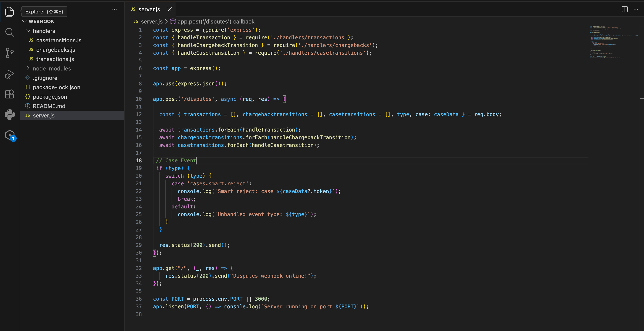This screenshot has width=644, height=331.
Task: Click the braces icon beside package.json
Action: pos(28,97)
